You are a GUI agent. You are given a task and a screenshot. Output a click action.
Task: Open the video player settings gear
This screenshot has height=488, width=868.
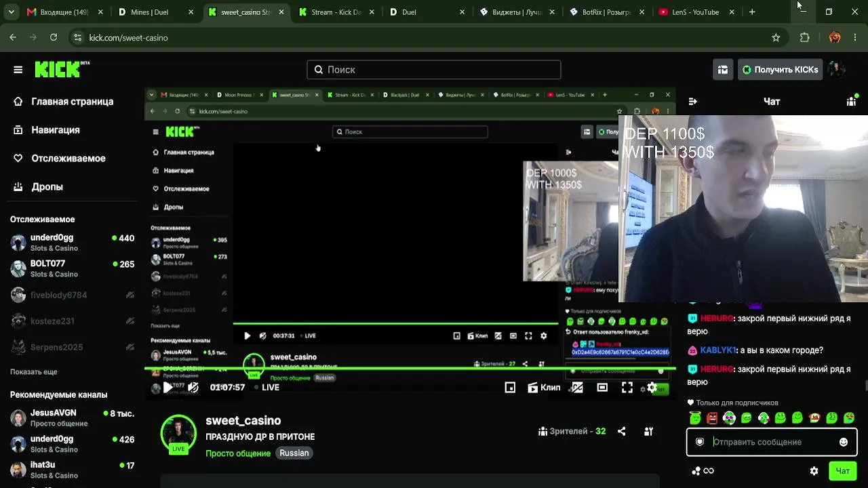point(652,388)
